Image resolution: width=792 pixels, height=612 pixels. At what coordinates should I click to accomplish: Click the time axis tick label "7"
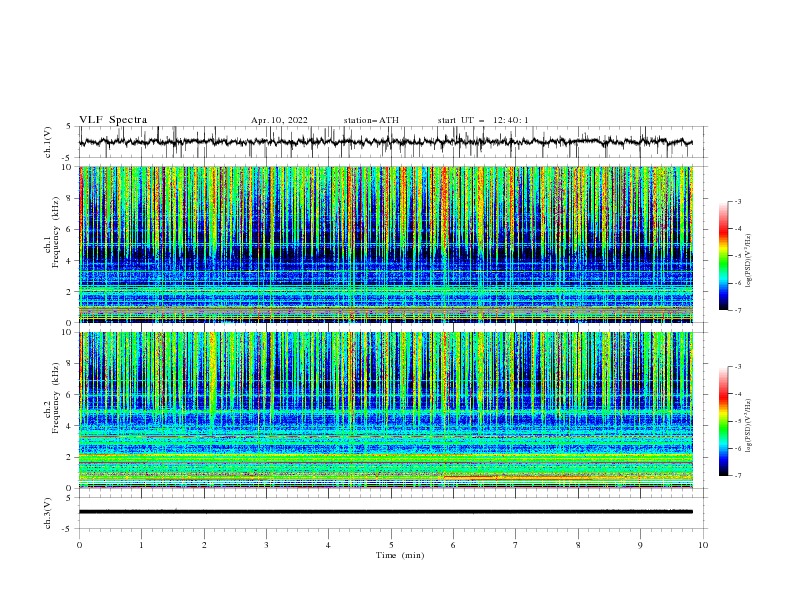coord(516,545)
